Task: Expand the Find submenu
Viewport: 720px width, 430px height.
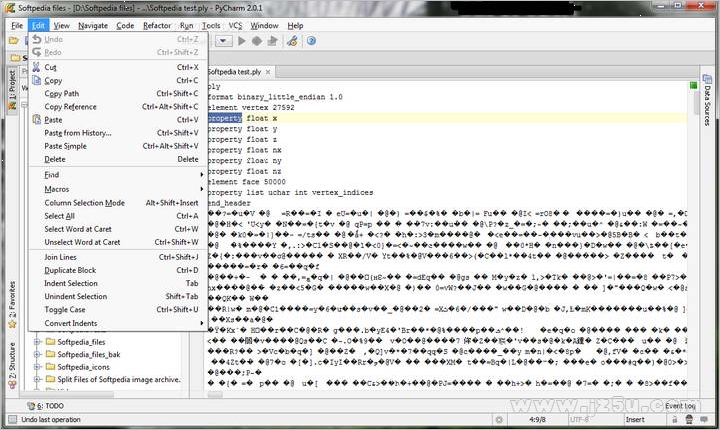Action: [x=118, y=175]
